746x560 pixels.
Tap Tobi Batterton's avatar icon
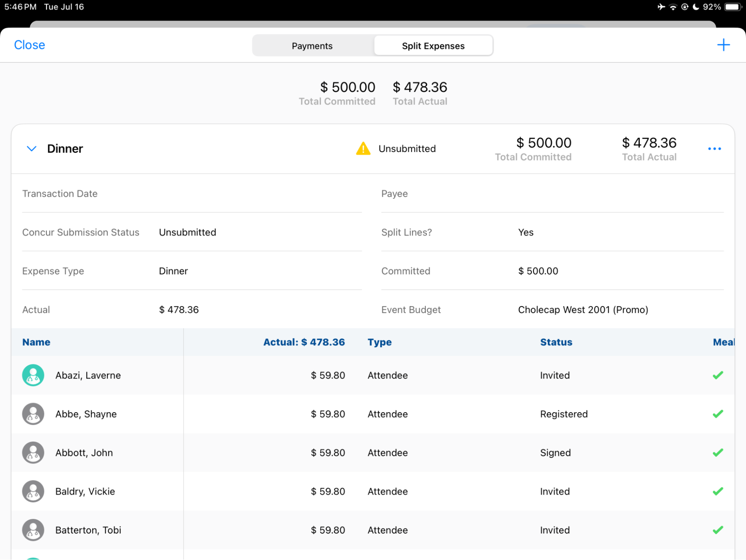click(33, 530)
